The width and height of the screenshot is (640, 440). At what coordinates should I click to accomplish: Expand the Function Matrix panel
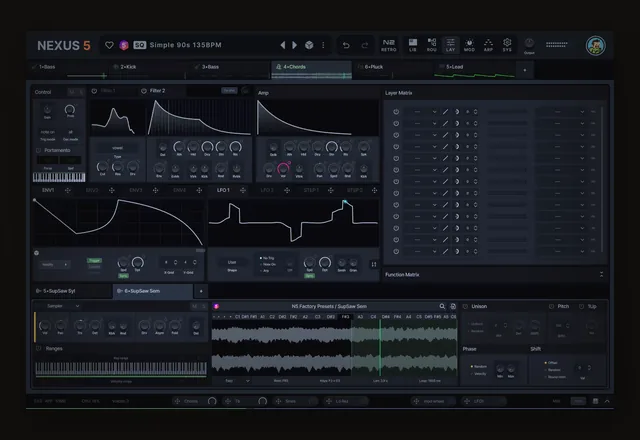click(x=601, y=275)
